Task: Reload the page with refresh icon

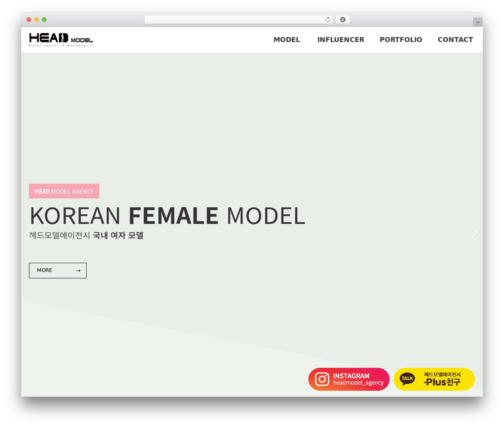Action: click(328, 20)
